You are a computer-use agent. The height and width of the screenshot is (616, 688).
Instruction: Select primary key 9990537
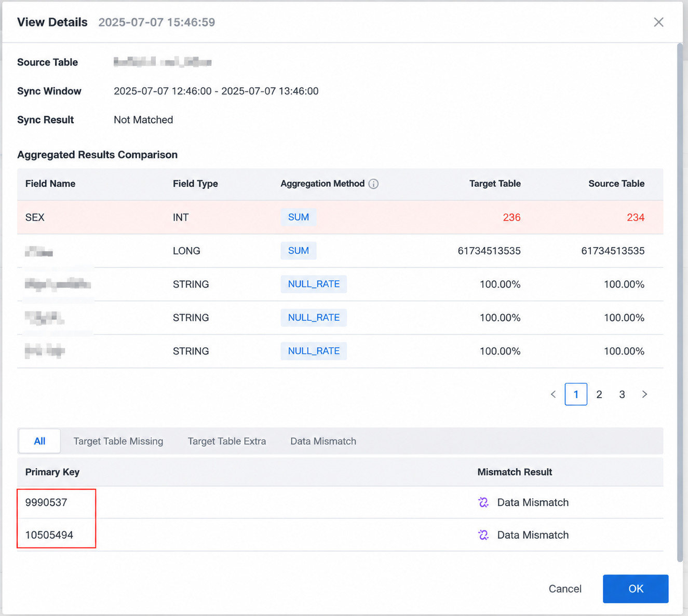point(46,502)
